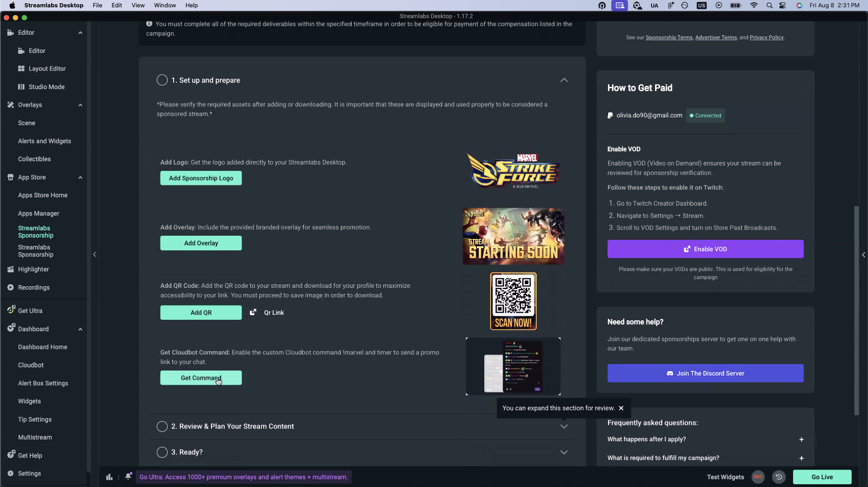Open Get Help in sidebar

pos(30,455)
